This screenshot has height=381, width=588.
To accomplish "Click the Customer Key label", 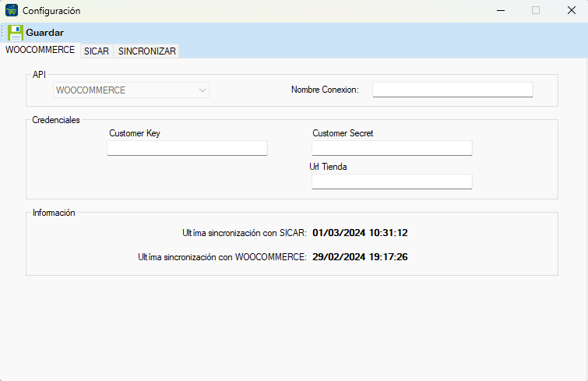I will click(135, 133).
